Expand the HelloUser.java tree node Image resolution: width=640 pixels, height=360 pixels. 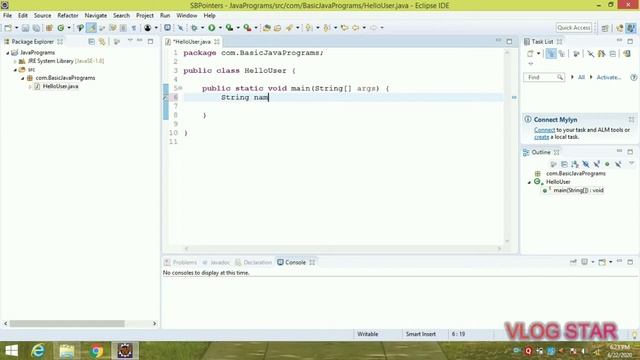point(30,87)
